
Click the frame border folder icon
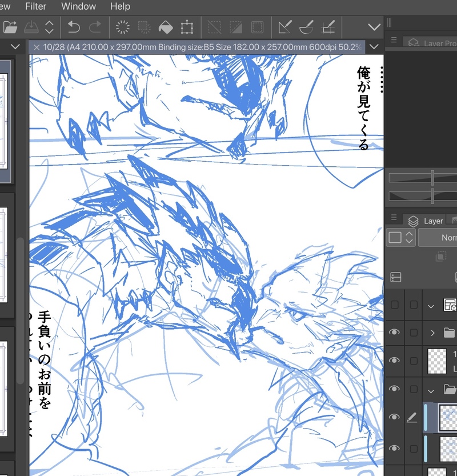[x=450, y=305]
